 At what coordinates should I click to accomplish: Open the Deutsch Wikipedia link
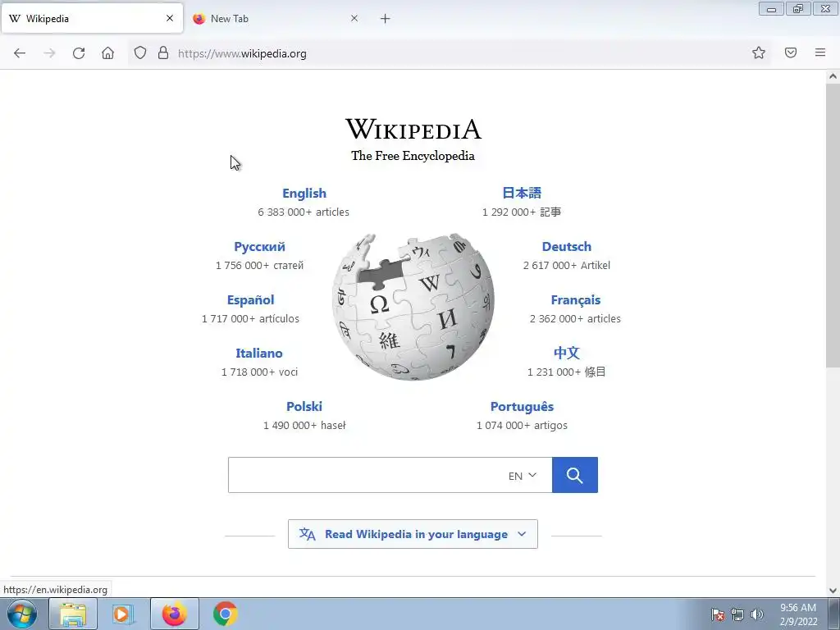tap(567, 247)
